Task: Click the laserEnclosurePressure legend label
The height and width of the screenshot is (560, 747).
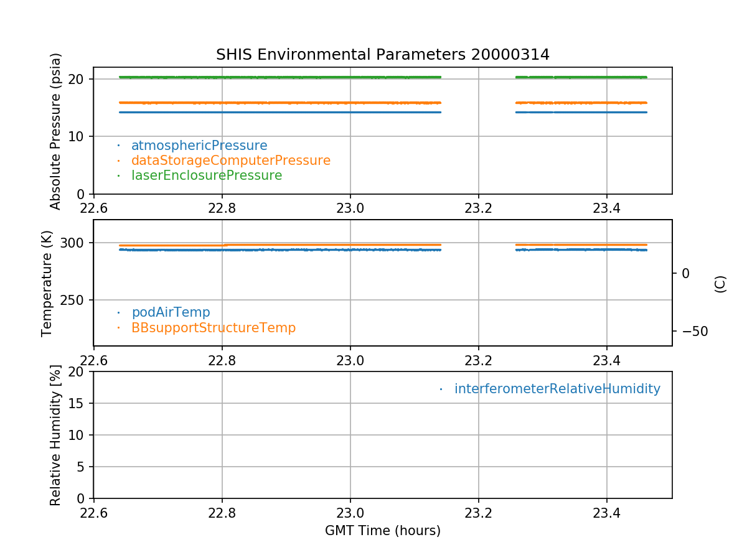Action: pos(207,175)
